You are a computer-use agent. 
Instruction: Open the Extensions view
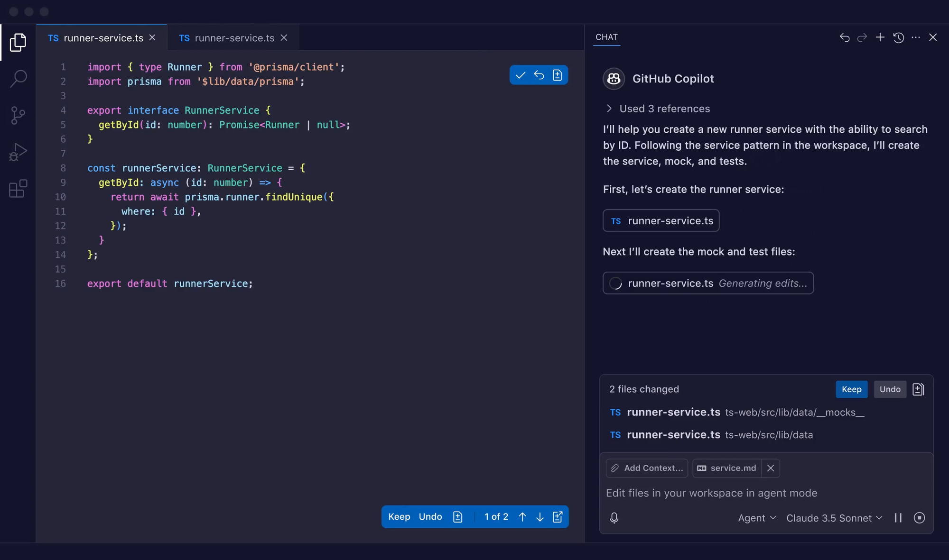pyautogui.click(x=18, y=189)
